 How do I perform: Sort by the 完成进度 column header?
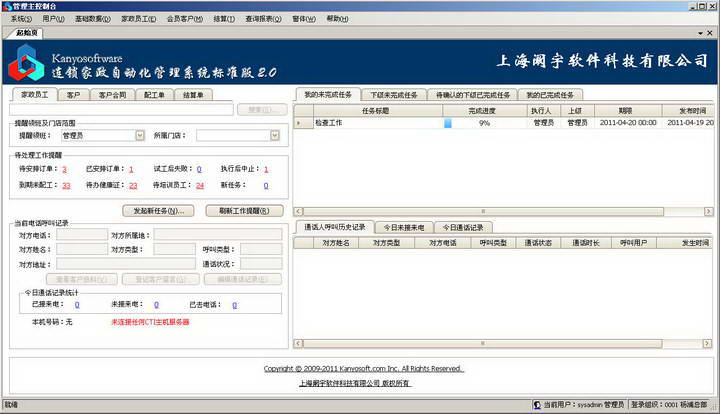click(x=484, y=111)
